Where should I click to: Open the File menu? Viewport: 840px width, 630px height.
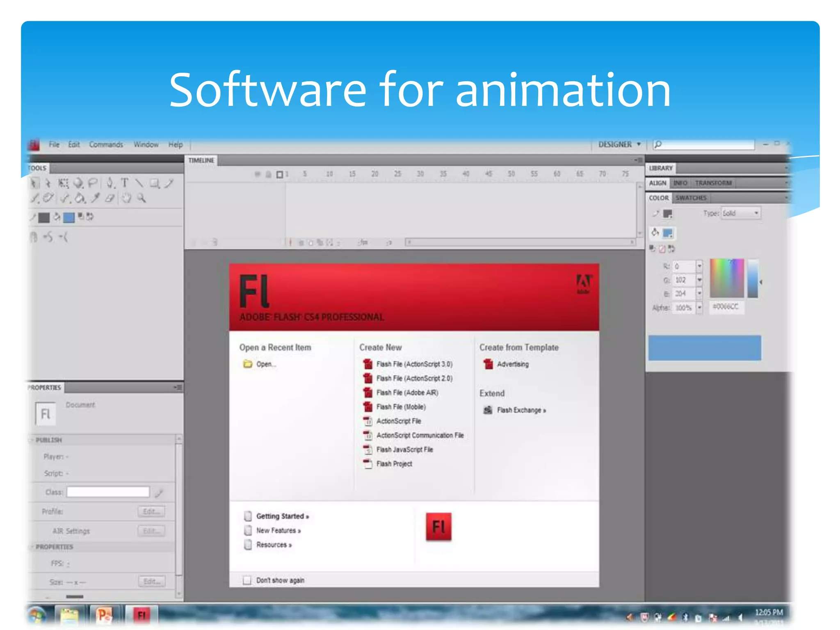pos(54,144)
